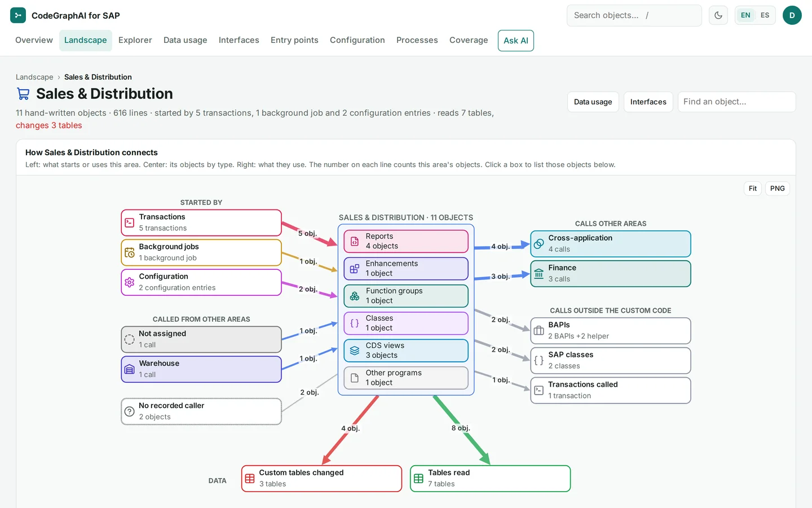Click the Enhancements blocks icon
Viewport: 812px width, 508px height.
[355, 269]
